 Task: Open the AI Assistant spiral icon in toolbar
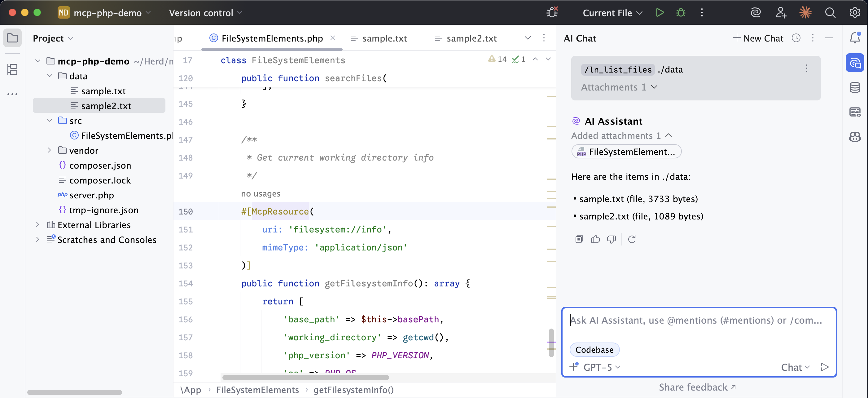pos(756,12)
